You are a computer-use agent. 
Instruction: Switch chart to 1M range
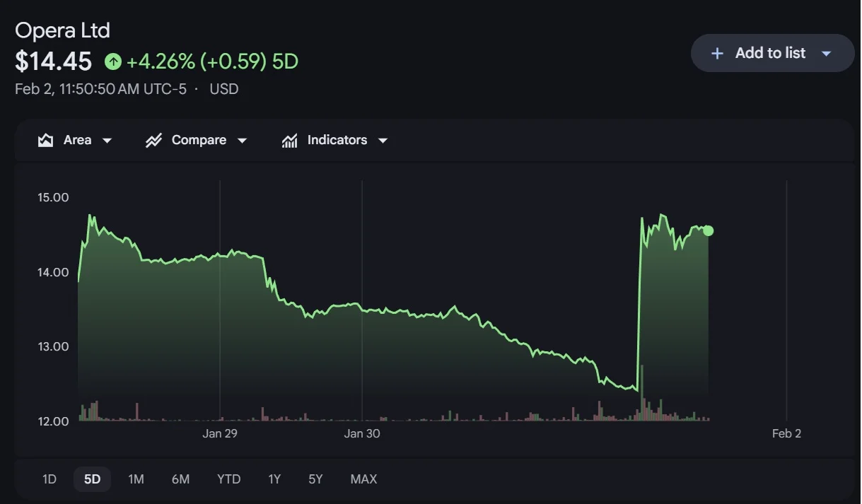[136, 479]
